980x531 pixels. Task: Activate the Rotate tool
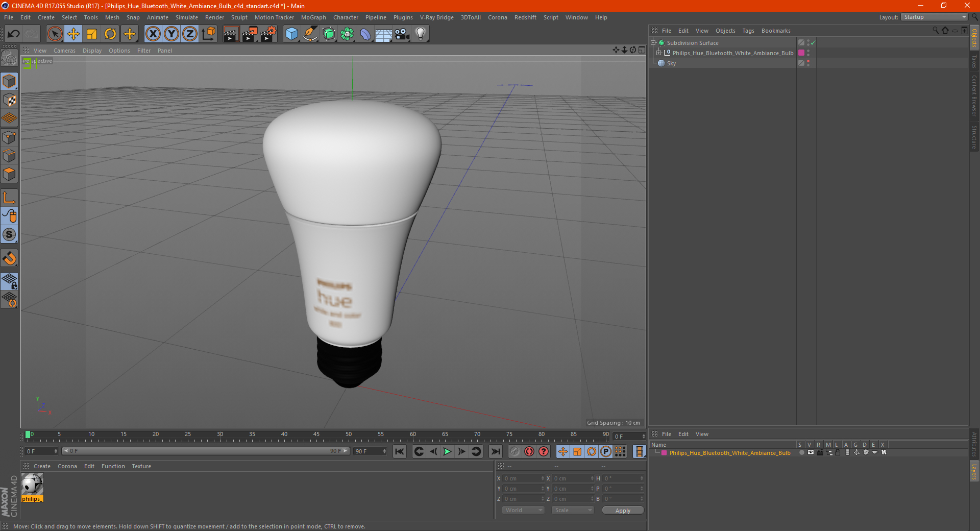pos(110,34)
